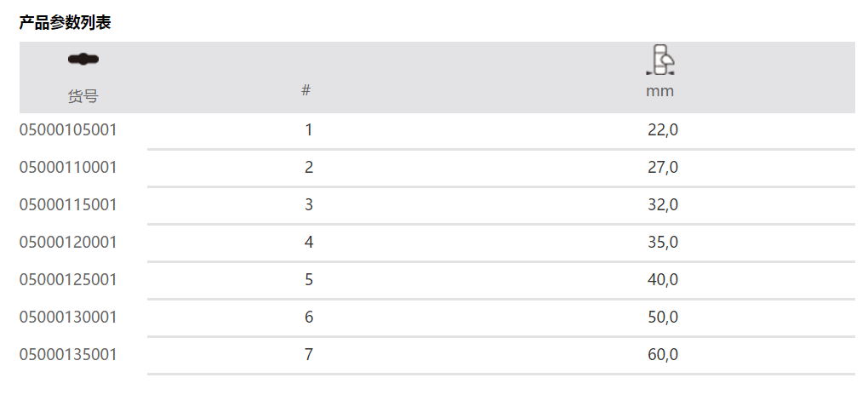Click the 27,0 mm value cell
868x395 pixels.
[663, 168]
